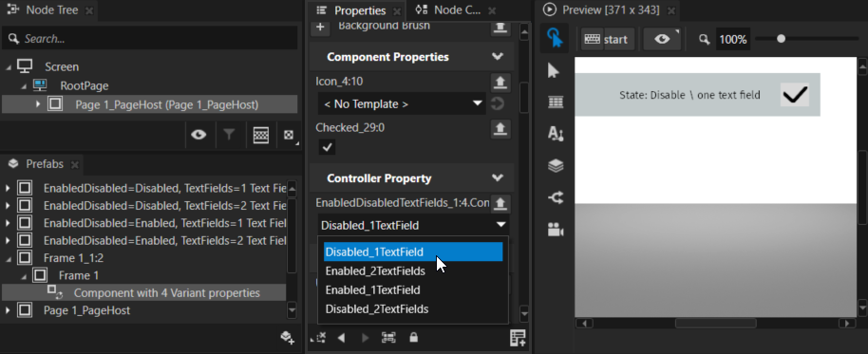Close the Prefabs panel tab
Screen dimensions: 868x354
click(75, 165)
